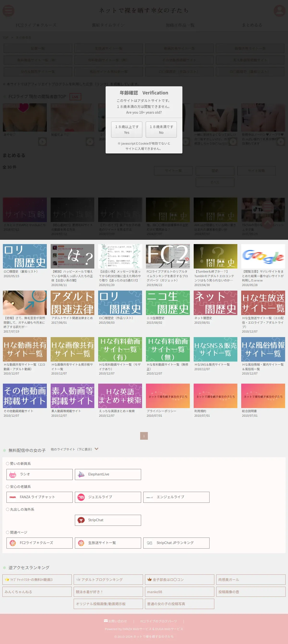This screenshot has width=288, height=644.
Task: Open the 競泳水着が好き！ ranking link
Action: pyautogui.click(x=108, y=592)
